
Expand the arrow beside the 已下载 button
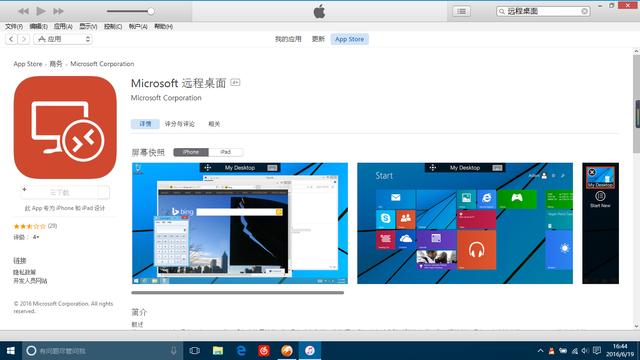pos(104,192)
